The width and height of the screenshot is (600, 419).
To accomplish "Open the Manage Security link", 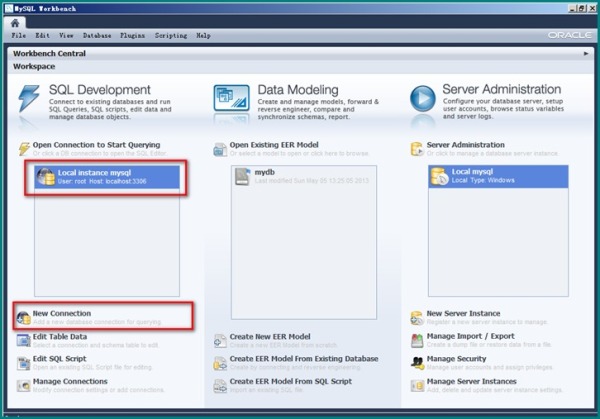I will click(457, 359).
